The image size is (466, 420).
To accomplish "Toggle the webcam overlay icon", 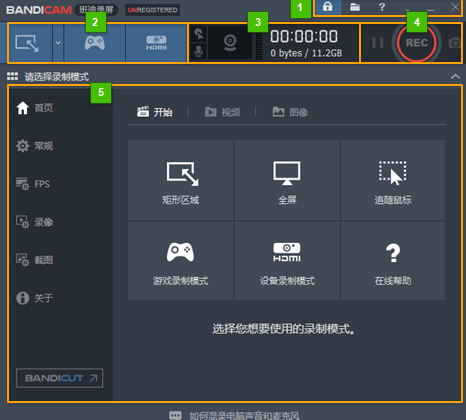I will point(230,43).
